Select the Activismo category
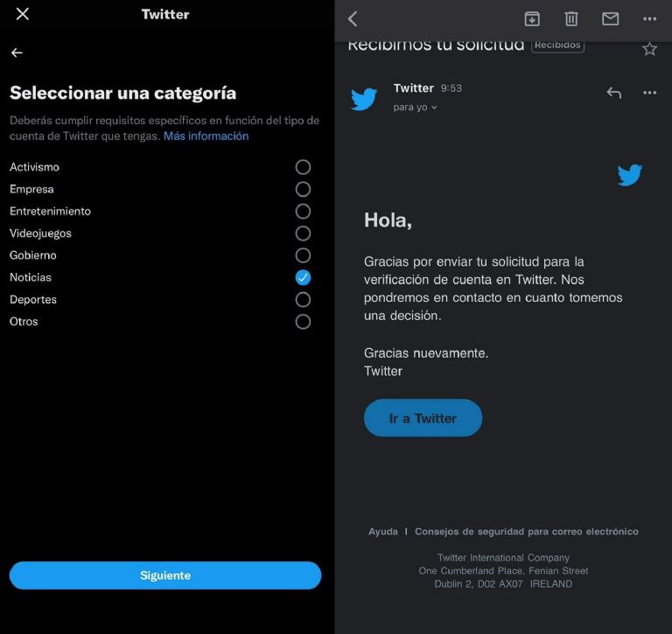672x634 pixels. [303, 167]
